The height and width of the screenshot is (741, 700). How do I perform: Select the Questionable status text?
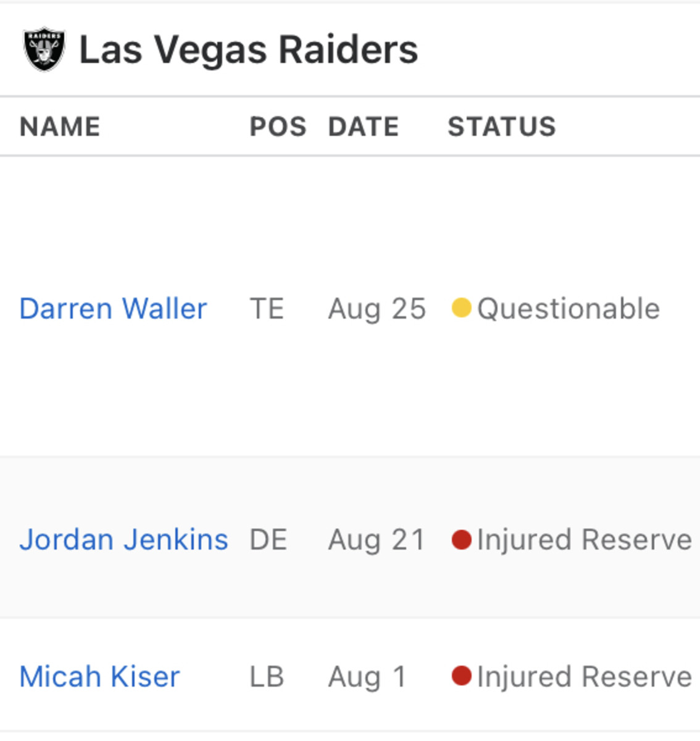[569, 308]
